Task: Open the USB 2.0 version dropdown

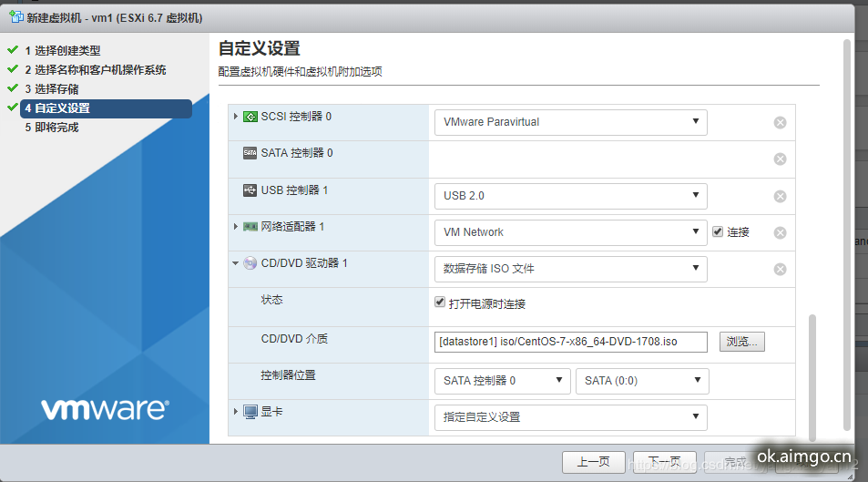Action: point(570,195)
